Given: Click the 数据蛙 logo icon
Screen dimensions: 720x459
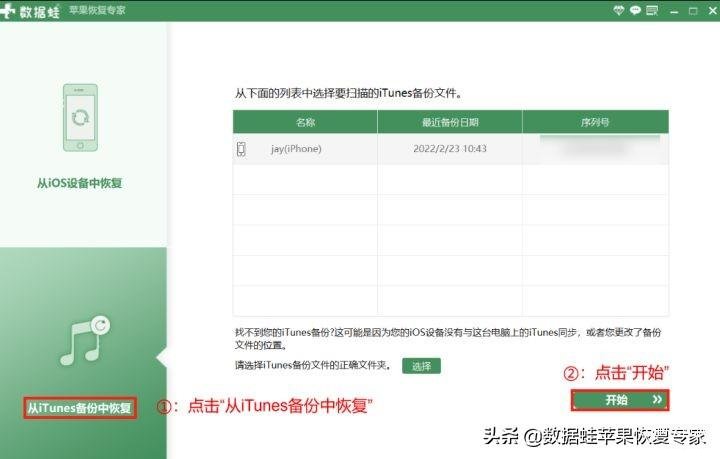Looking at the screenshot, I should pos(7,11).
